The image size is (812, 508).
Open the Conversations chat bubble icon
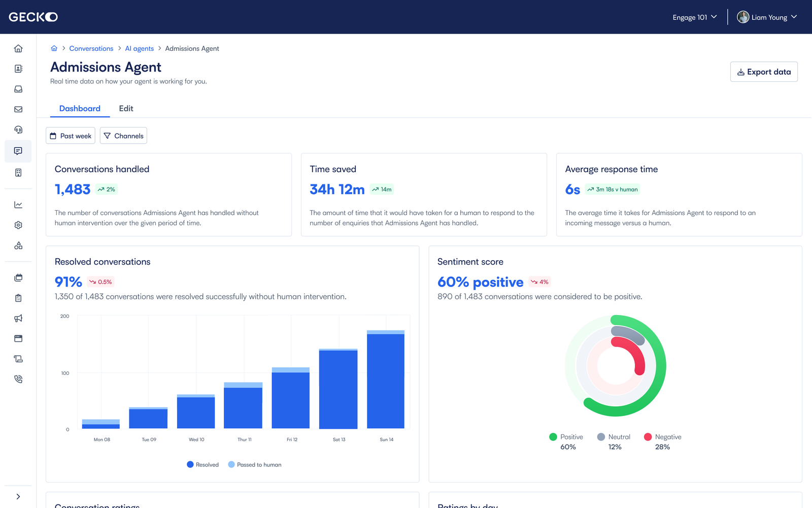18,151
